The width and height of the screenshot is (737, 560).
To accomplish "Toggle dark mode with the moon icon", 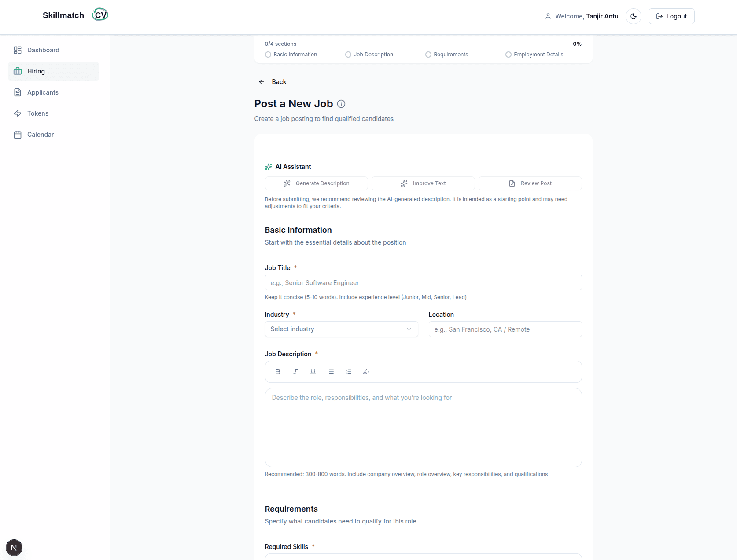I will pos(634,16).
